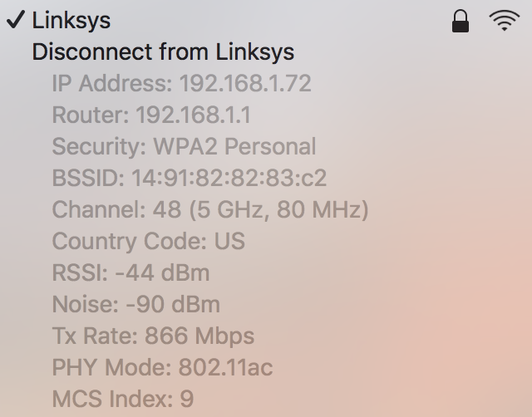Click the Router 192.168.1.1 entry
The image size is (532, 417).
click(x=151, y=115)
